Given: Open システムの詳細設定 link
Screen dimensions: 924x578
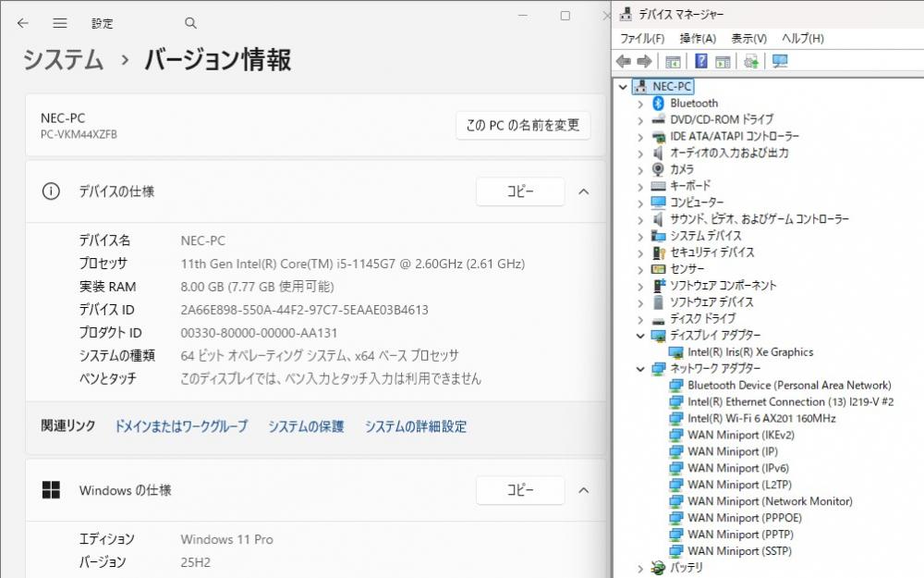Looking at the screenshot, I should point(416,425).
